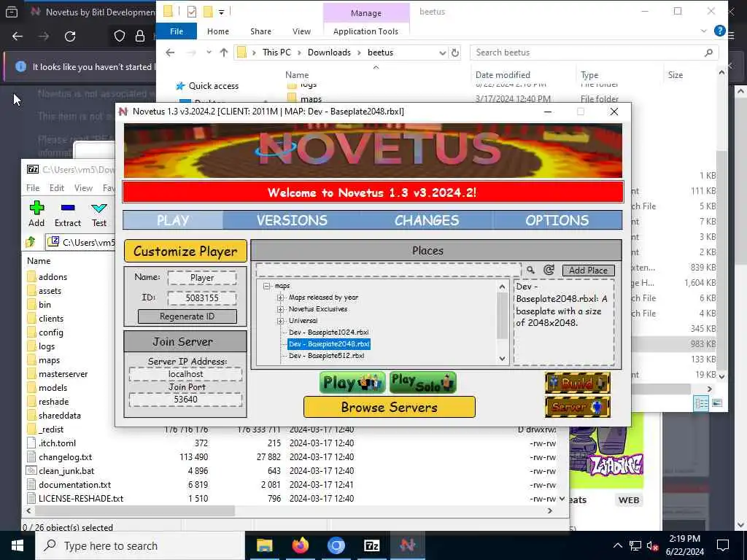Click the 7-Zip Extract toolbar icon
The image size is (747, 560).
(x=68, y=214)
